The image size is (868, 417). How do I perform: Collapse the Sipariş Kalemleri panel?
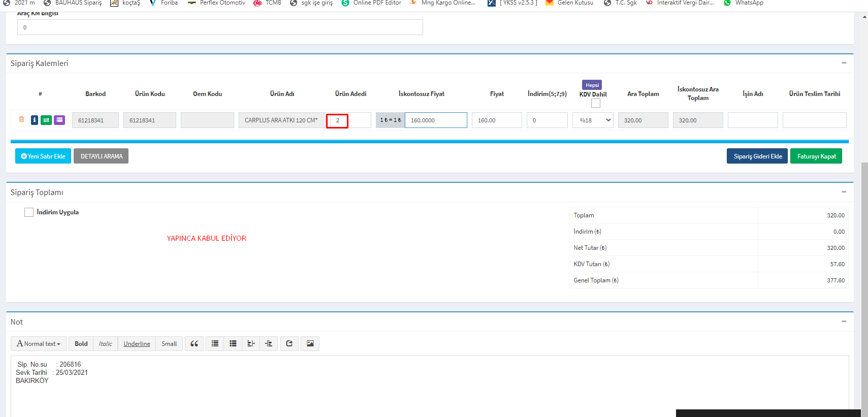coord(844,63)
